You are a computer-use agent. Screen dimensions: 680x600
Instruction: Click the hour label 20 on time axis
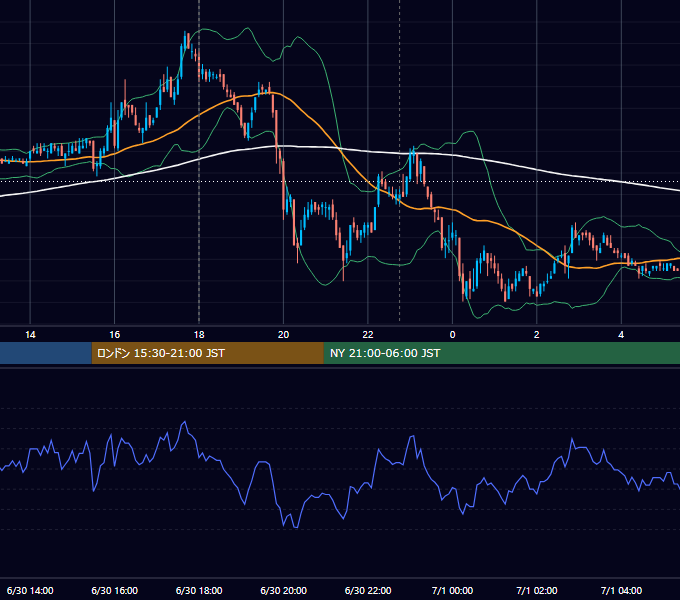[x=283, y=335]
